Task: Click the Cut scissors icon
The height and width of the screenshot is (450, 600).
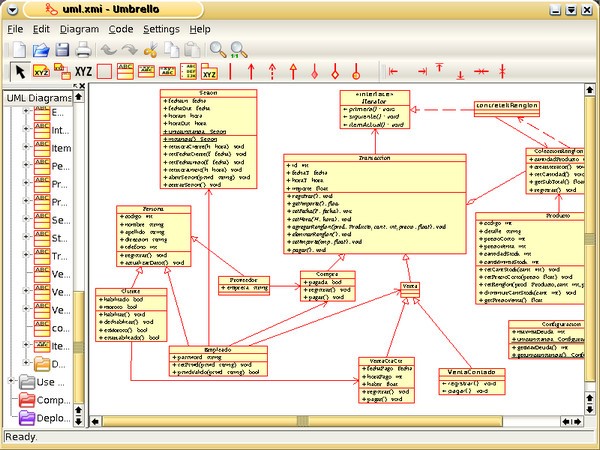Action: pos(151,50)
